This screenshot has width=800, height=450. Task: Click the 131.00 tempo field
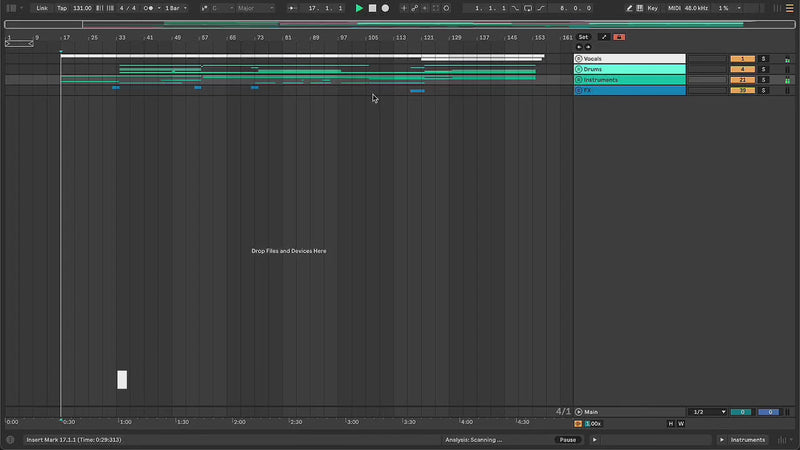[x=82, y=8]
